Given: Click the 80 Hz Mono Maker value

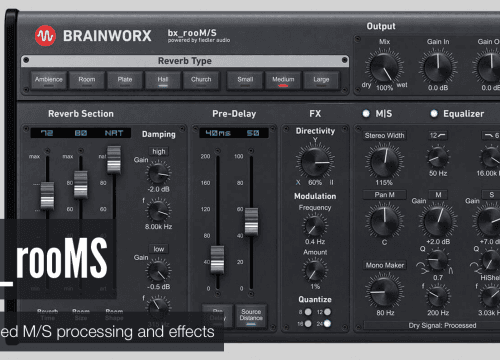Looking at the screenshot, I should 385,313.
